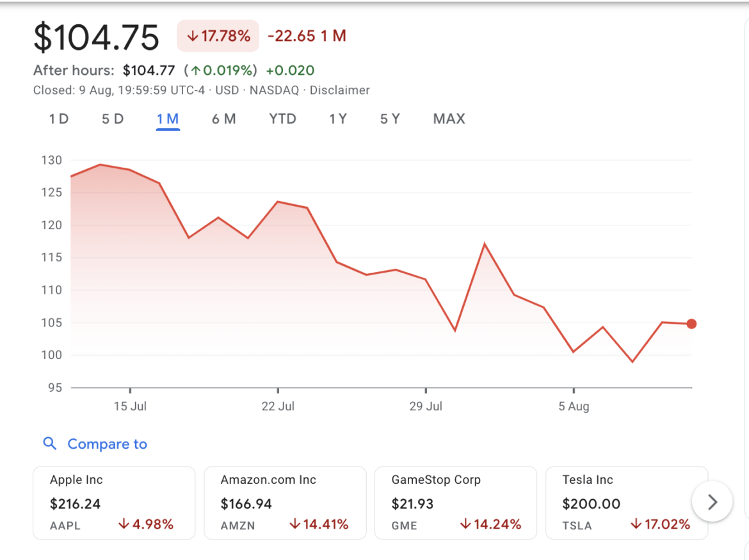This screenshot has height=560, width=749.
Task: Click the next arrow in comparison carousel
Action: pyautogui.click(x=712, y=502)
